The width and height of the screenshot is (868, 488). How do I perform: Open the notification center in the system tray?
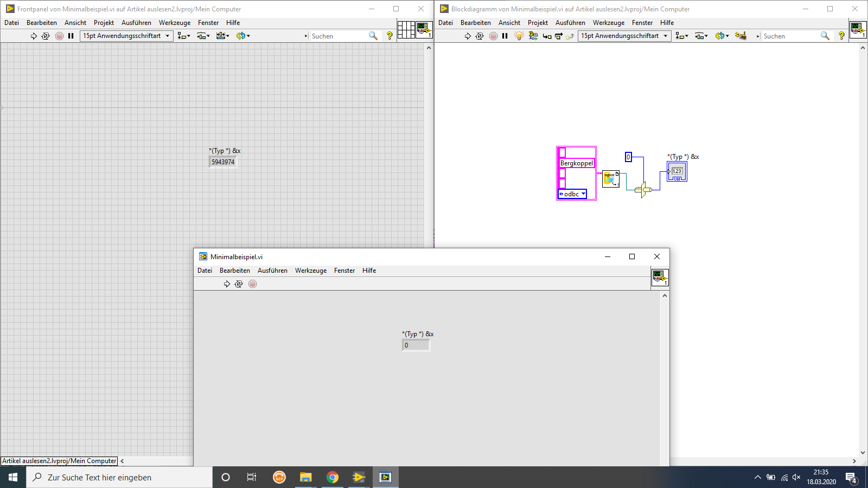tap(852, 478)
